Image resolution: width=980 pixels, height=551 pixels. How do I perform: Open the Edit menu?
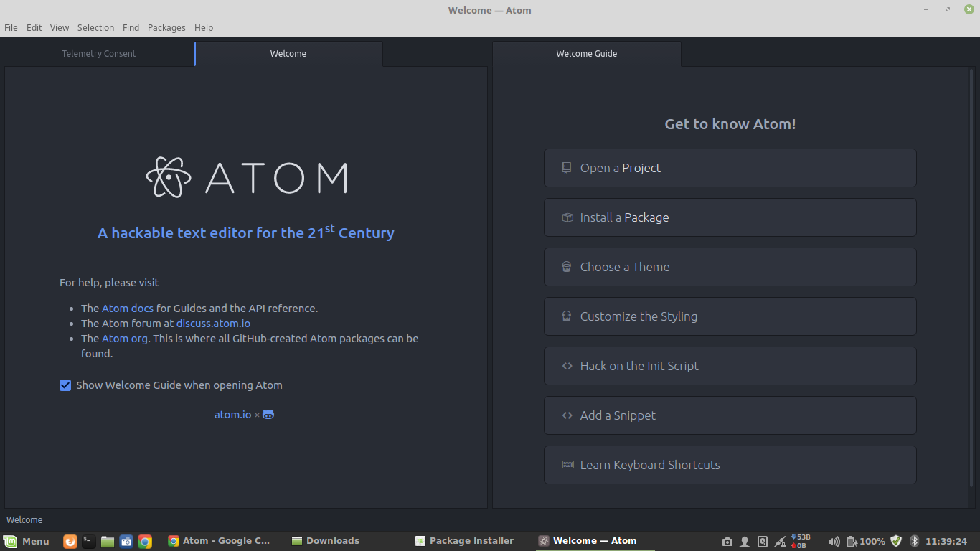point(34,27)
